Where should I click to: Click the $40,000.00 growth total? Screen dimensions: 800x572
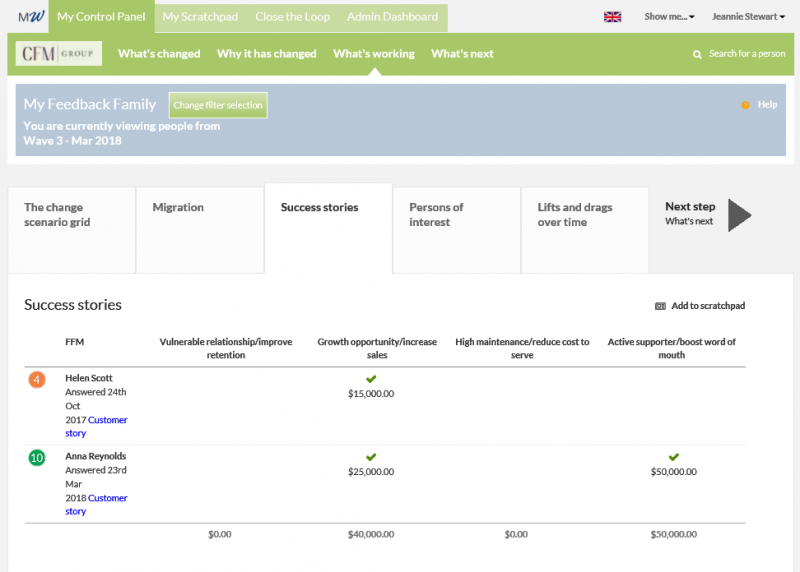coord(371,535)
